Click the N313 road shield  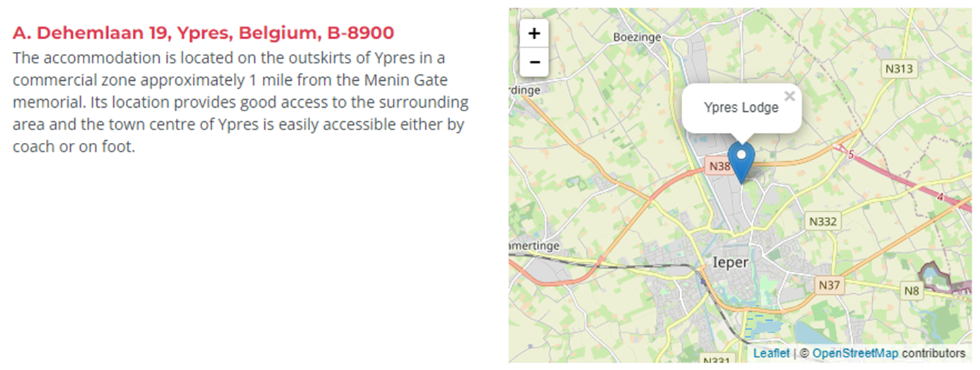tap(898, 69)
